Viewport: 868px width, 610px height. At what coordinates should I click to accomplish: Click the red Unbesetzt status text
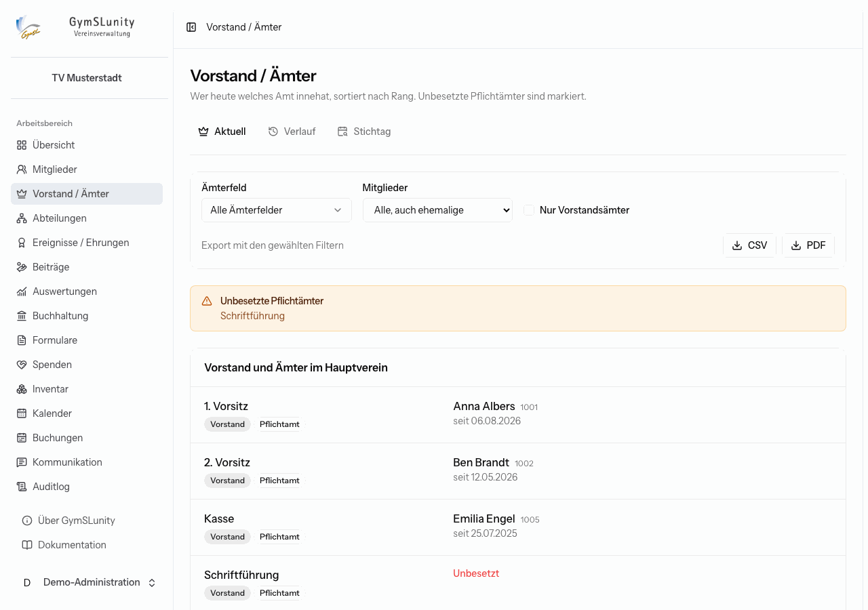(476, 573)
